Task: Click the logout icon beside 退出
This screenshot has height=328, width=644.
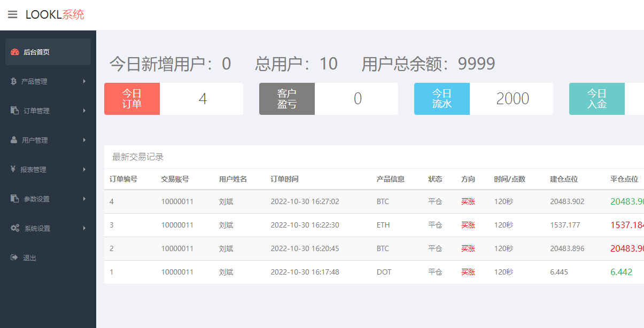Action: point(14,257)
